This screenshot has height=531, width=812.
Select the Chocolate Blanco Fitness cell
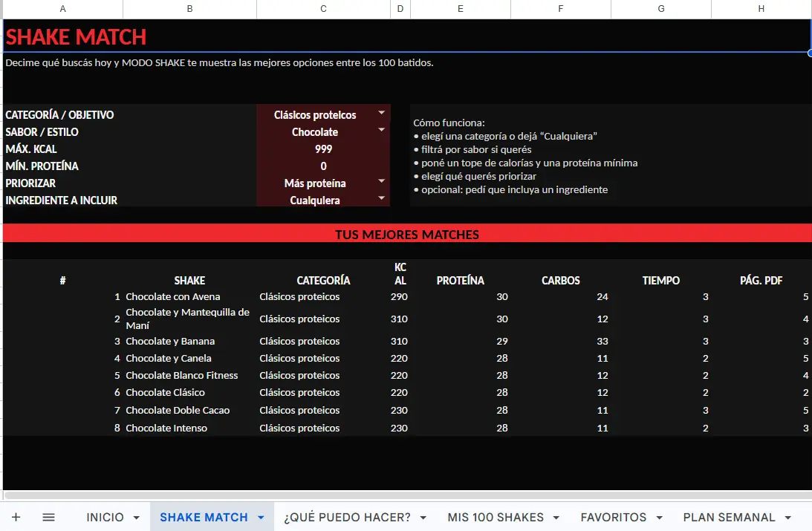tap(189, 375)
